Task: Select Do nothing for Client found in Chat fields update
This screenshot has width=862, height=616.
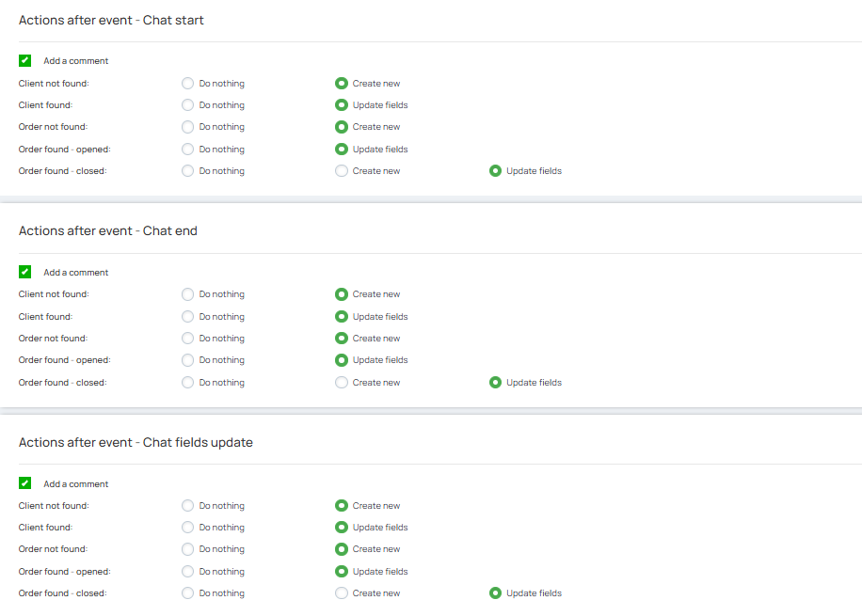Action: (188, 528)
